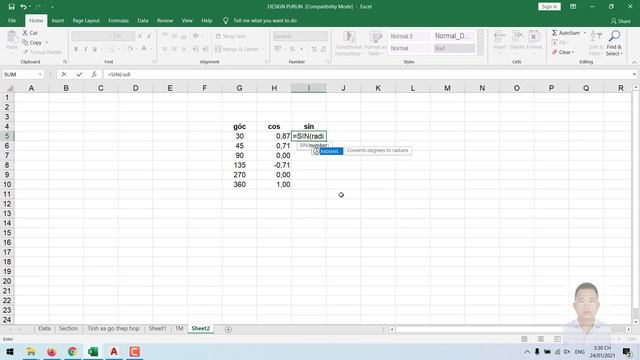Expand the cell Styles gallery arrow
Viewport: 640px width, 360px height.
click(x=481, y=52)
